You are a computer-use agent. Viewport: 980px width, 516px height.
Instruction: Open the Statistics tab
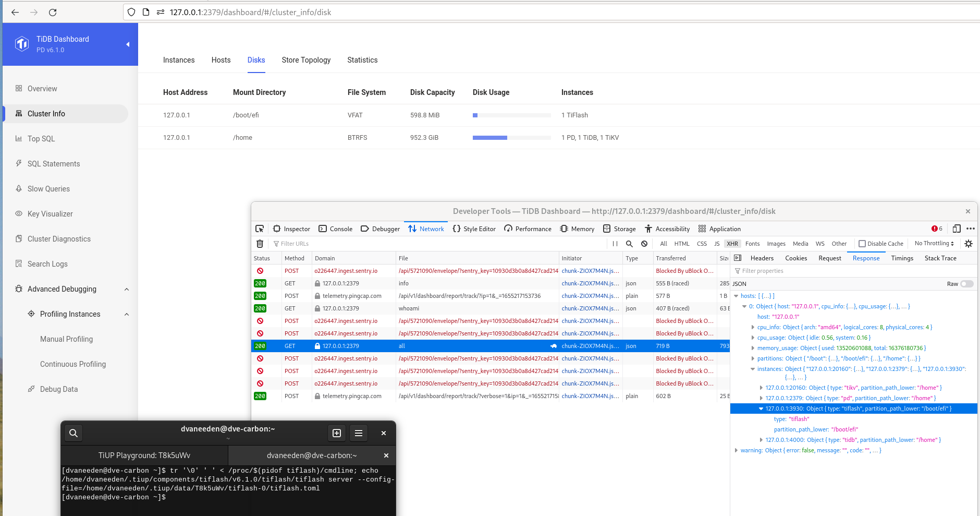pos(362,60)
